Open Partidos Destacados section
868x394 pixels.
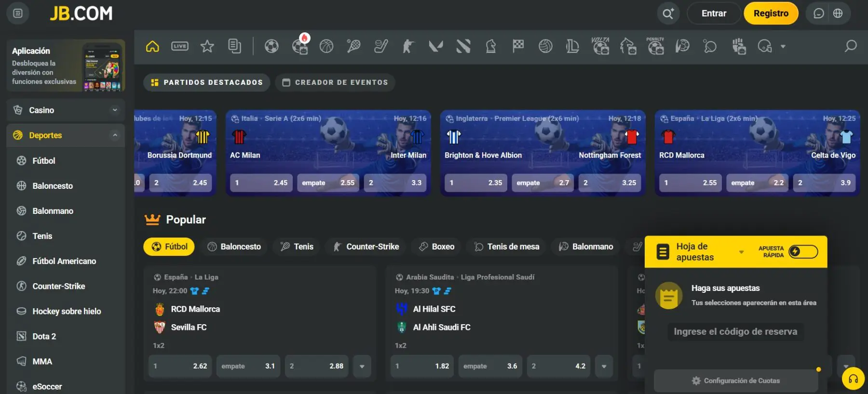click(206, 82)
